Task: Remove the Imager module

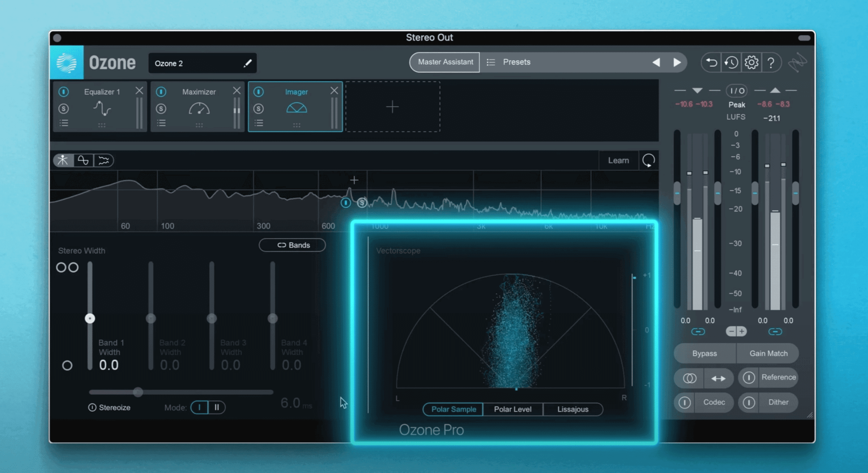Action: click(x=334, y=90)
